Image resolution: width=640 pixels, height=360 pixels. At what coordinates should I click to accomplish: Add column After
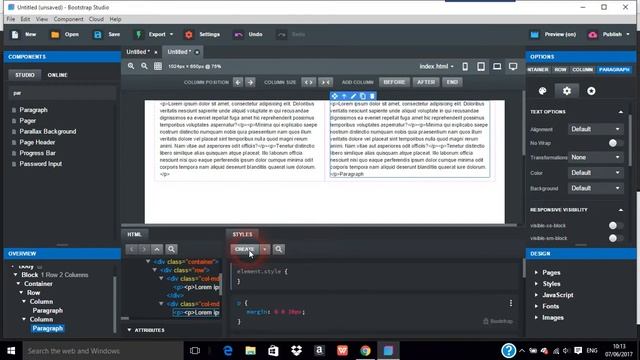426,82
